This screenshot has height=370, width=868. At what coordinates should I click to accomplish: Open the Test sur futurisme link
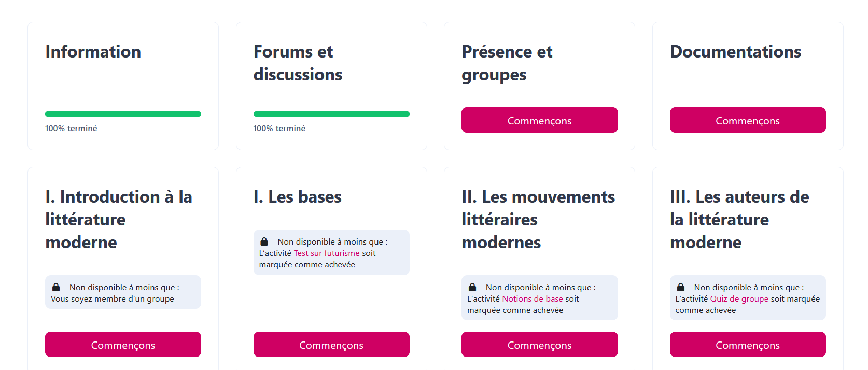coord(327,253)
